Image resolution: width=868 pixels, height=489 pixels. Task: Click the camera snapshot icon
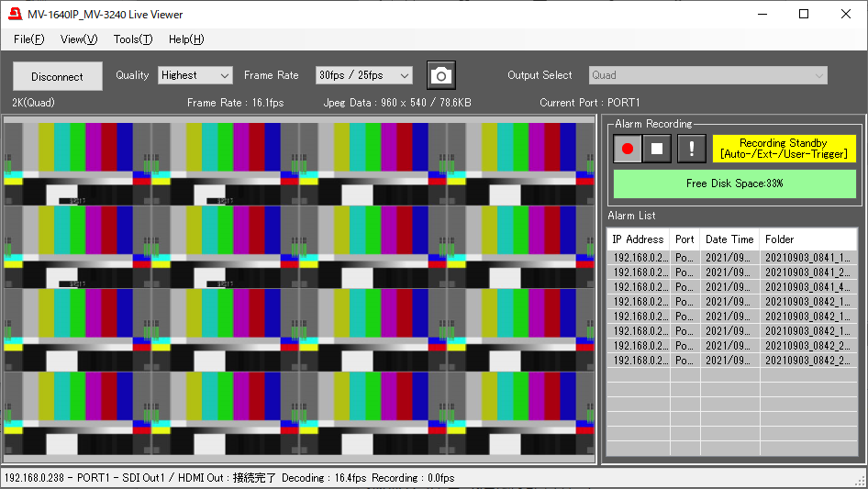tap(441, 76)
